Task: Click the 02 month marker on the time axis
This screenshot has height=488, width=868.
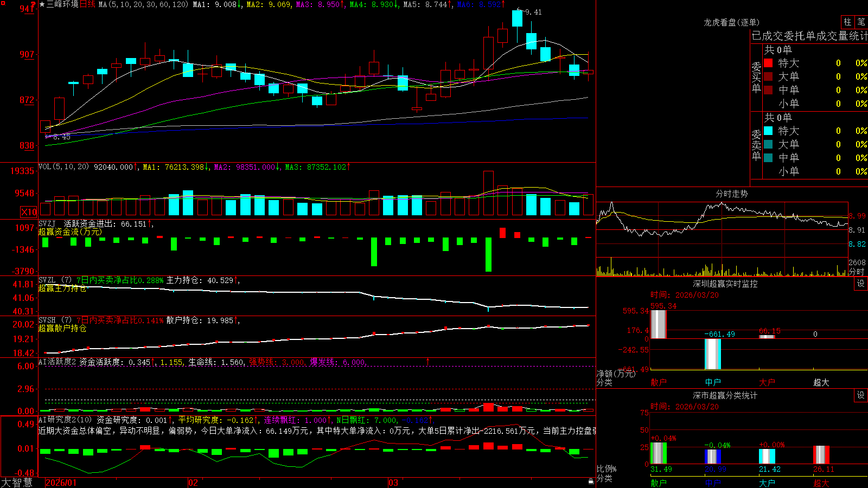Action: (193, 483)
